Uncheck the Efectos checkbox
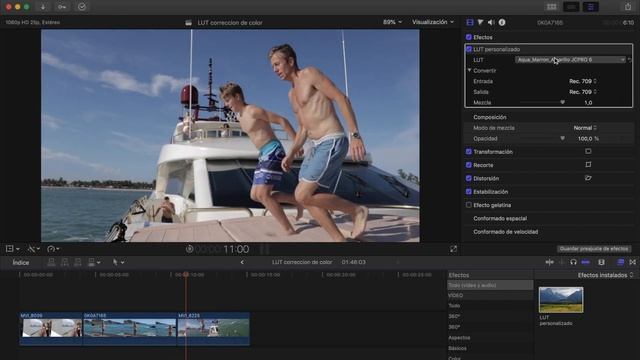 tap(469, 37)
